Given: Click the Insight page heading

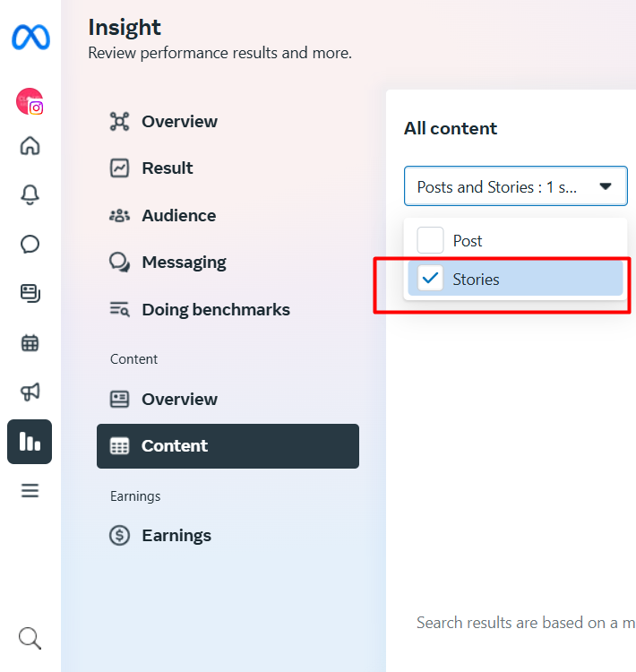Looking at the screenshot, I should click(x=125, y=29).
